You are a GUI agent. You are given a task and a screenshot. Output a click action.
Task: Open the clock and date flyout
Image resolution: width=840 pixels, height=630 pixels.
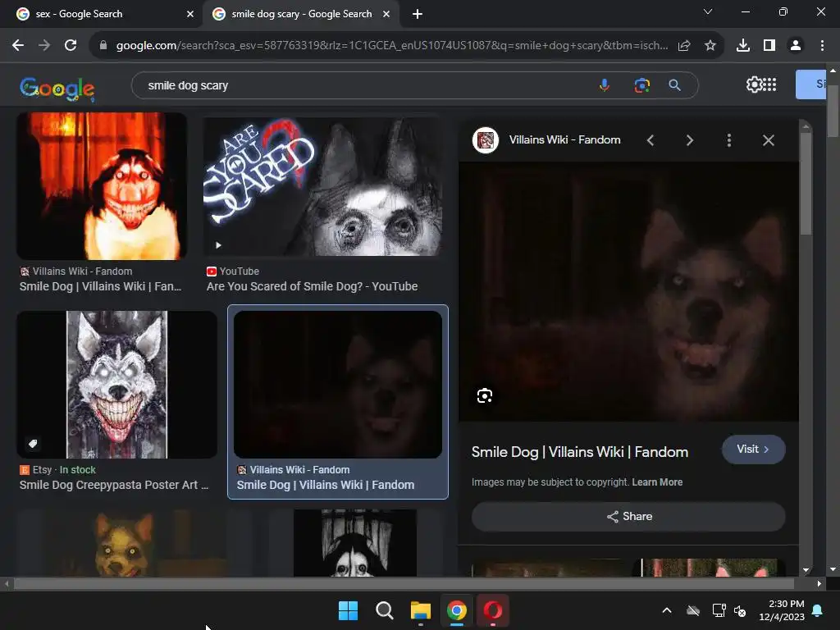[x=782, y=610]
